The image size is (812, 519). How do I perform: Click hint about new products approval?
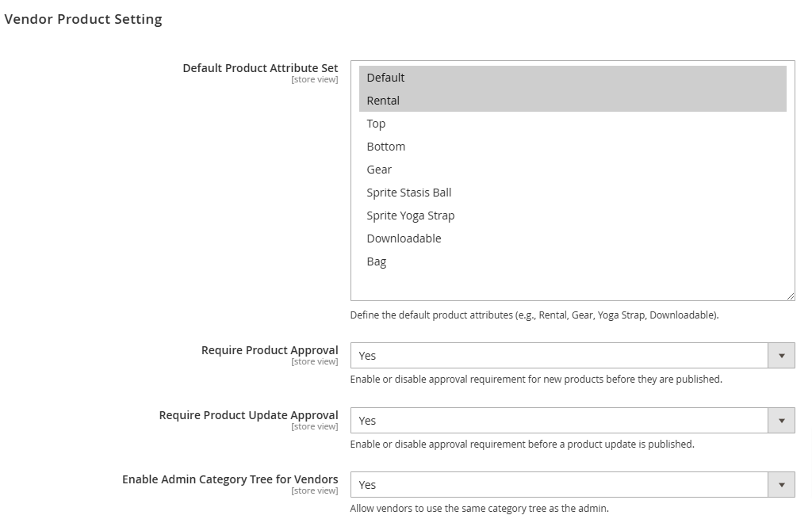pos(536,380)
